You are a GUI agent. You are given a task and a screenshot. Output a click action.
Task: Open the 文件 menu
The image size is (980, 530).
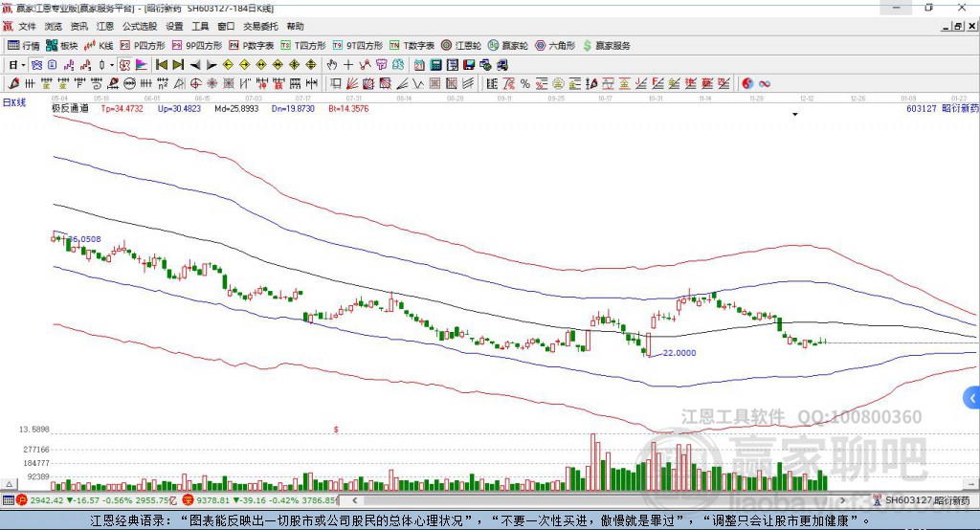(x=27, y=26)
